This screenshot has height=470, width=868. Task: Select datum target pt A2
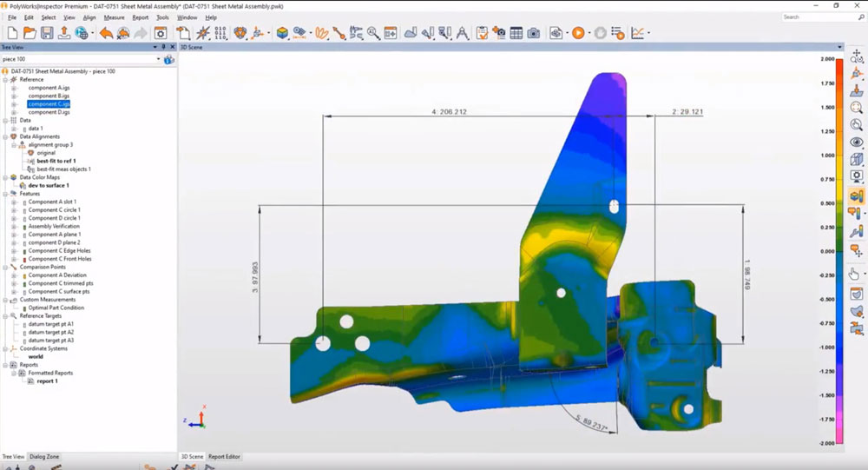(x=51, y=333)
